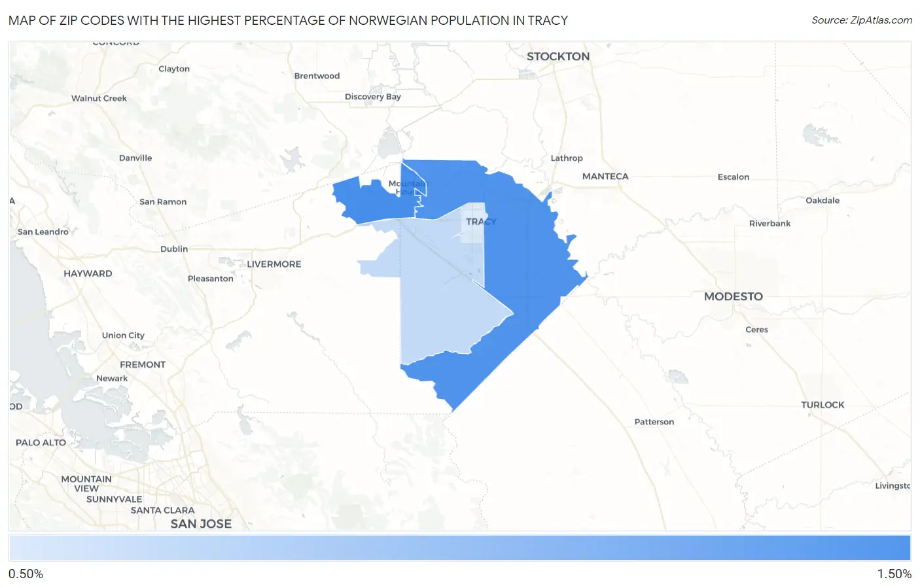This screenshot has width=920, height=588.
Task: Select the STOCKTON city label
Action: point(558,56)
